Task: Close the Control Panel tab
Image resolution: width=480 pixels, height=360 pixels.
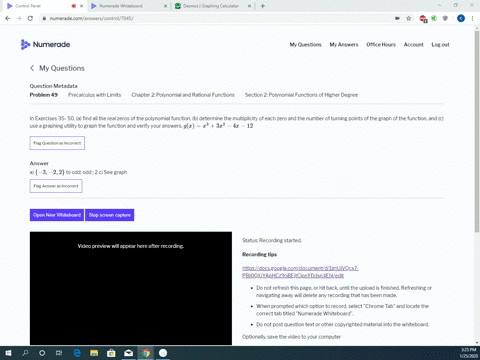Action: [x=81, y=6]
